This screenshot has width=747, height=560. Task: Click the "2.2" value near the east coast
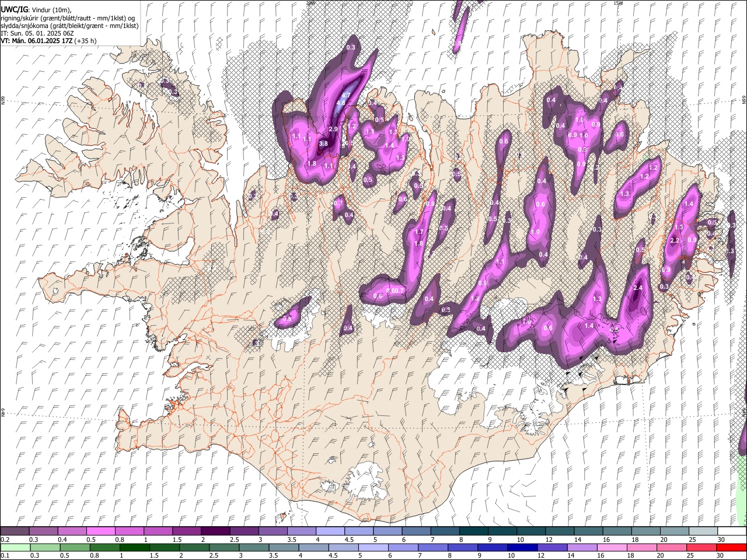pos(675,240)
